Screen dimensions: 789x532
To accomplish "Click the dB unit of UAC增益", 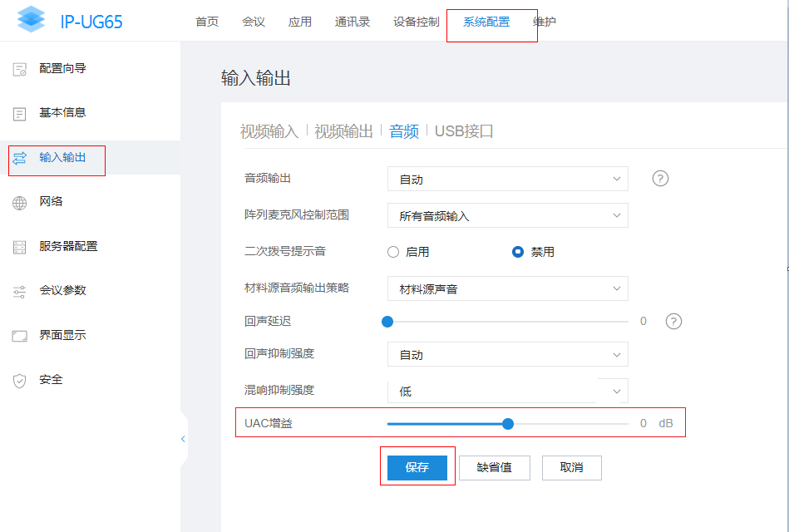I will click(666, 423).
